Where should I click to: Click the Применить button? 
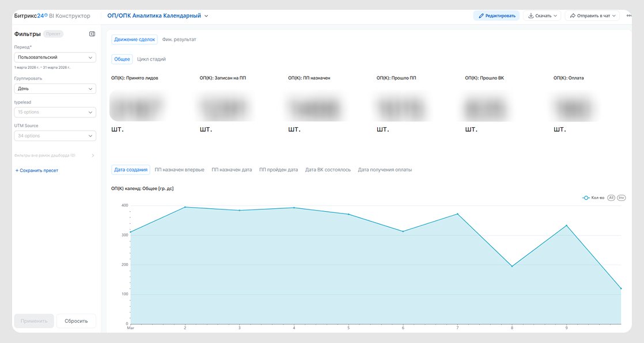click(x=34, y=321)
